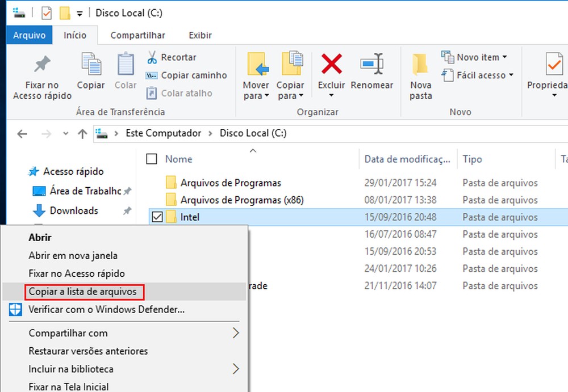568x392 pixels.
Task: Click the Mover para folder icon
Action: [x=257, y=64]
